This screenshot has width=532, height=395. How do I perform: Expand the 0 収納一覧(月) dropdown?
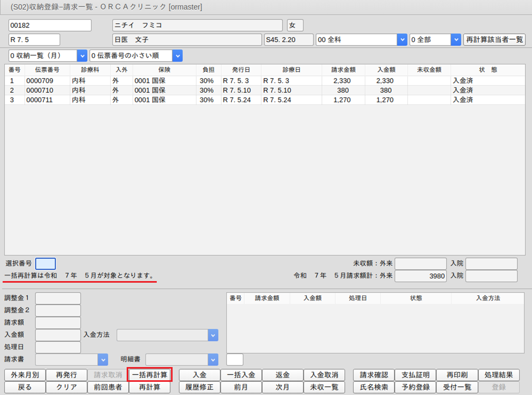click(82, 55)
